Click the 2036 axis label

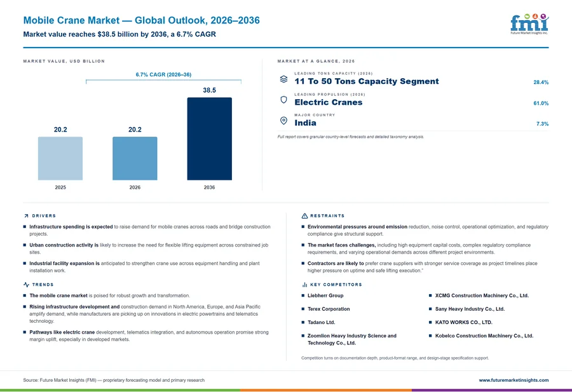point(209,187)
